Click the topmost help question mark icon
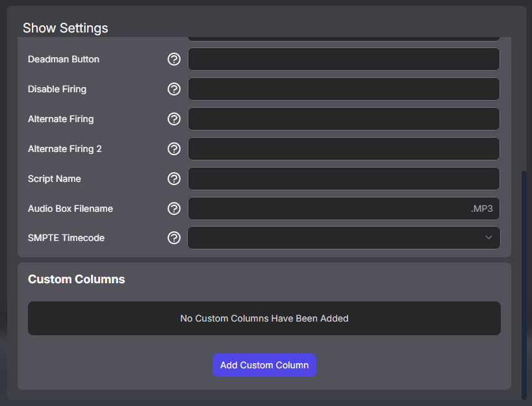The image size is (532, 406). pos(173,59)
